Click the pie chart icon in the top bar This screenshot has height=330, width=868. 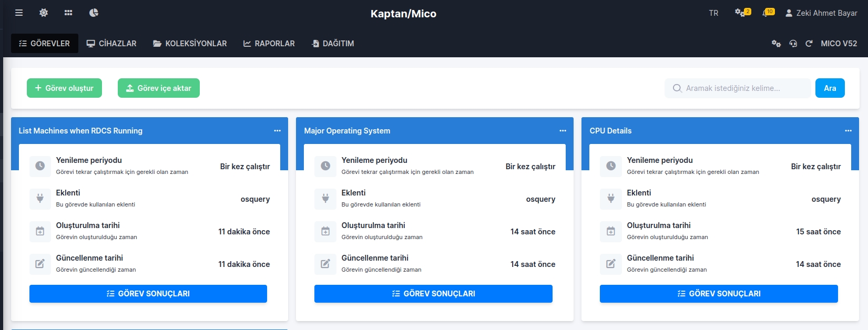(94, 13)
